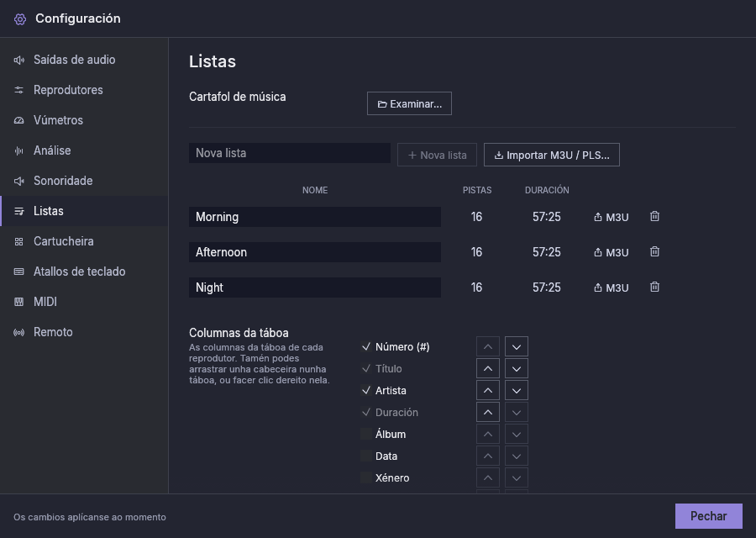The width and height of the screenshot is (756, 538).
Task: Select Análise in the sidebar
Action: click(x=84, y=150)
